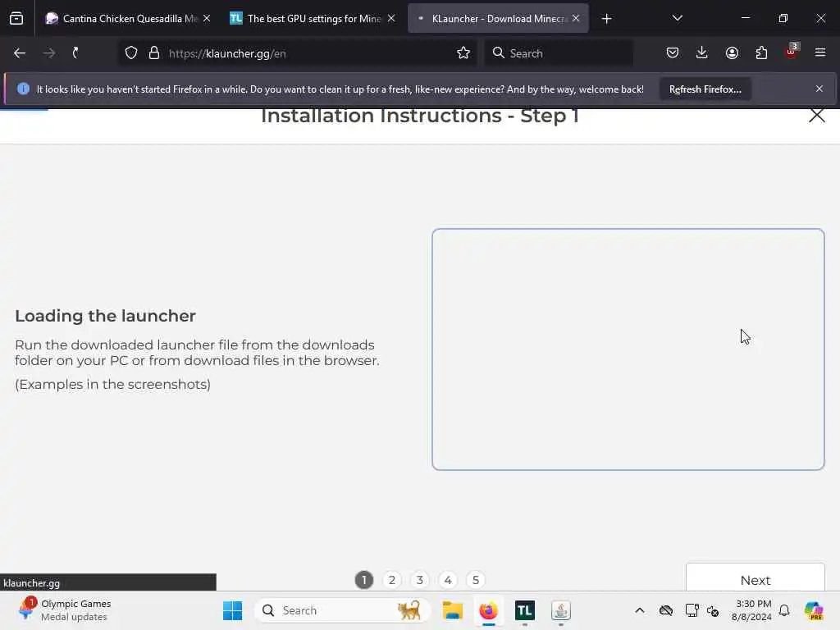
Task: Bookmark this page with the star
Action: [x=463, y=53]
